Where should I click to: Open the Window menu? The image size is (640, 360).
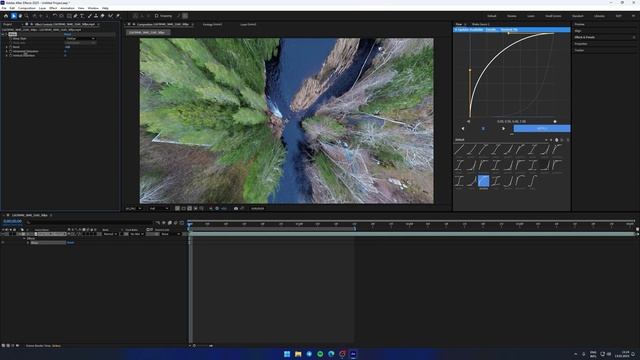[x=93, y=8]
